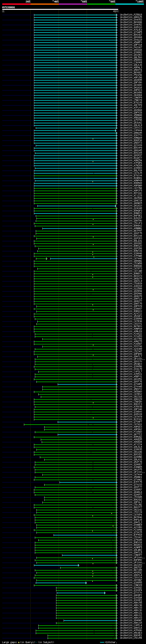
Task: Click label UniRef100_P93706
Action: pos(131,347)
